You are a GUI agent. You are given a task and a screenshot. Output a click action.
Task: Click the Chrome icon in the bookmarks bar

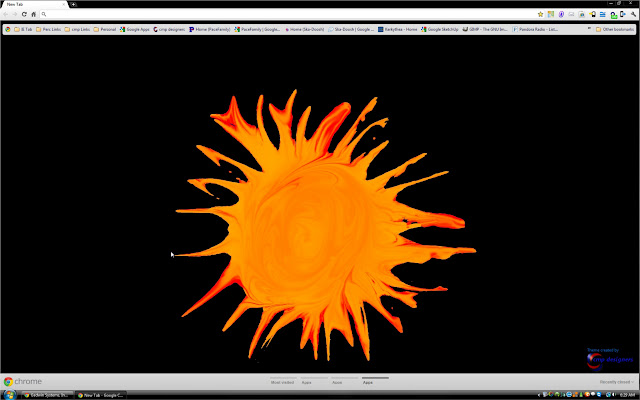point(8,29)
